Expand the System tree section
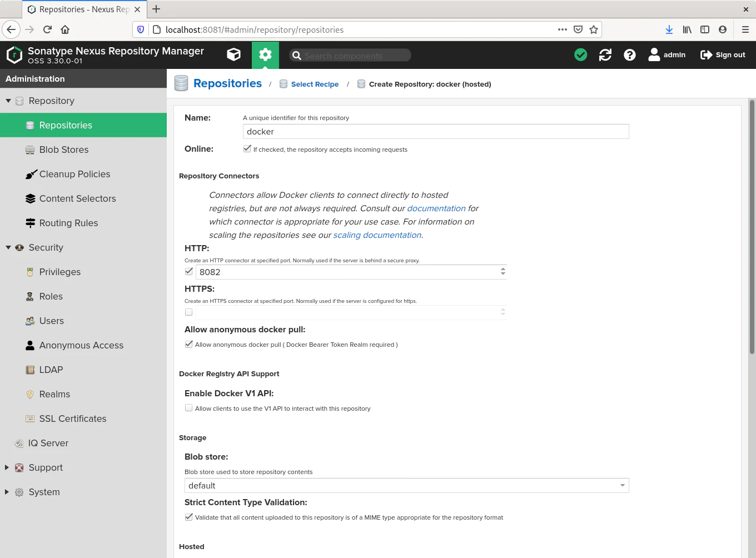The height and width of the screenshot is (558, 756). click(x=7, y=492)
